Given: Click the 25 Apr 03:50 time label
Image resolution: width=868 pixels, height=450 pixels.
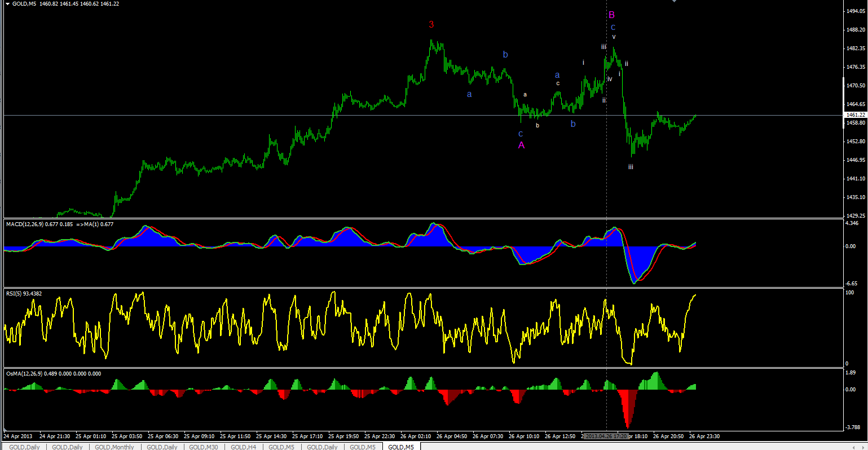Looking at the screenshot, I should pos(127,436).
